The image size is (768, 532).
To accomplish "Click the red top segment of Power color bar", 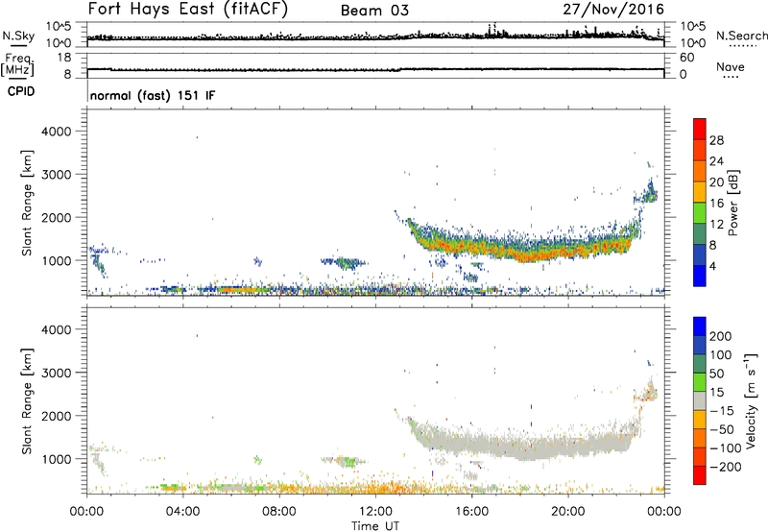I will 700,129.
